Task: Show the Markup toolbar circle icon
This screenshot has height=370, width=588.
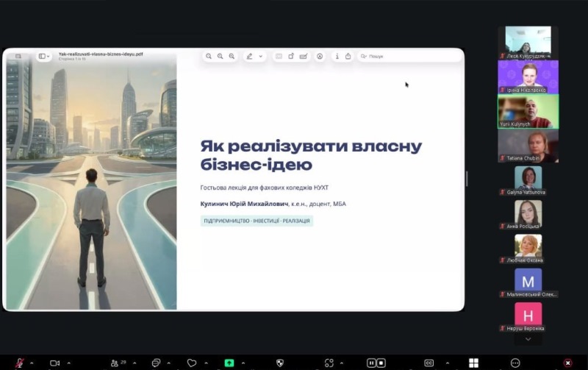Action: 320,57
